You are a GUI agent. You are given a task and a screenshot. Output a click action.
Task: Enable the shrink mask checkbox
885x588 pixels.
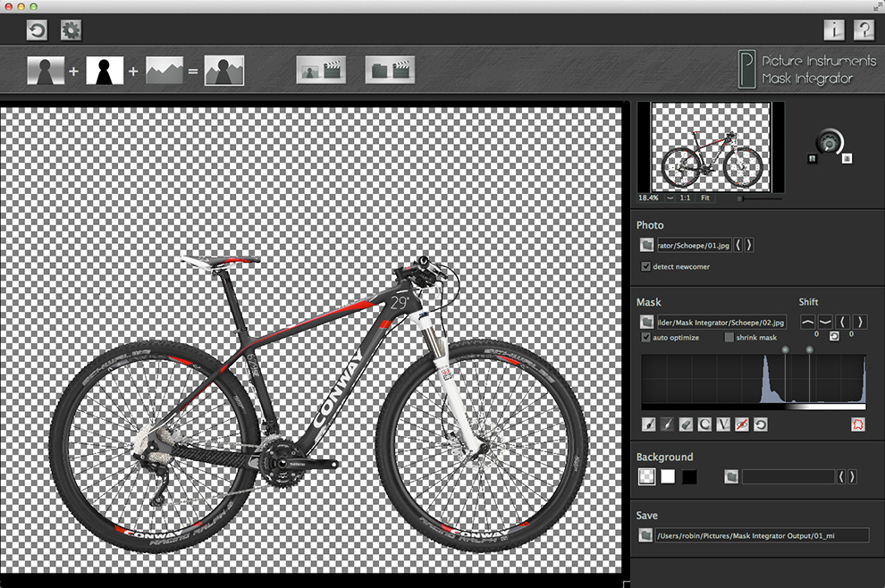(x=729, y=338)
